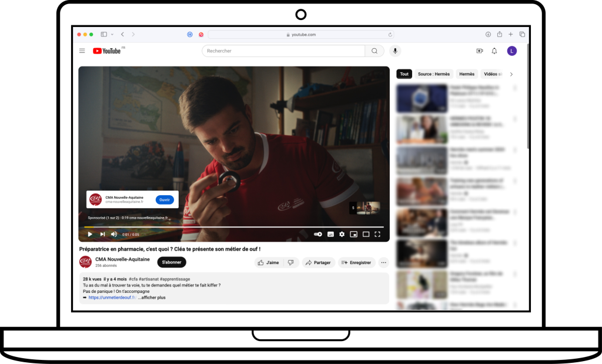Expand more filter chips with the right chevron

(511, 74)
